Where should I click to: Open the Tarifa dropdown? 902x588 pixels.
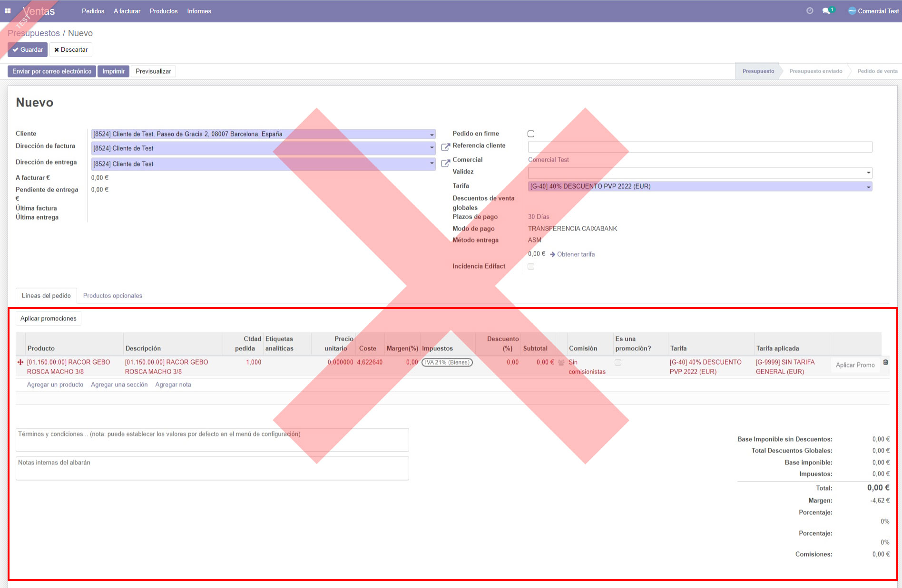coord(868,187)
